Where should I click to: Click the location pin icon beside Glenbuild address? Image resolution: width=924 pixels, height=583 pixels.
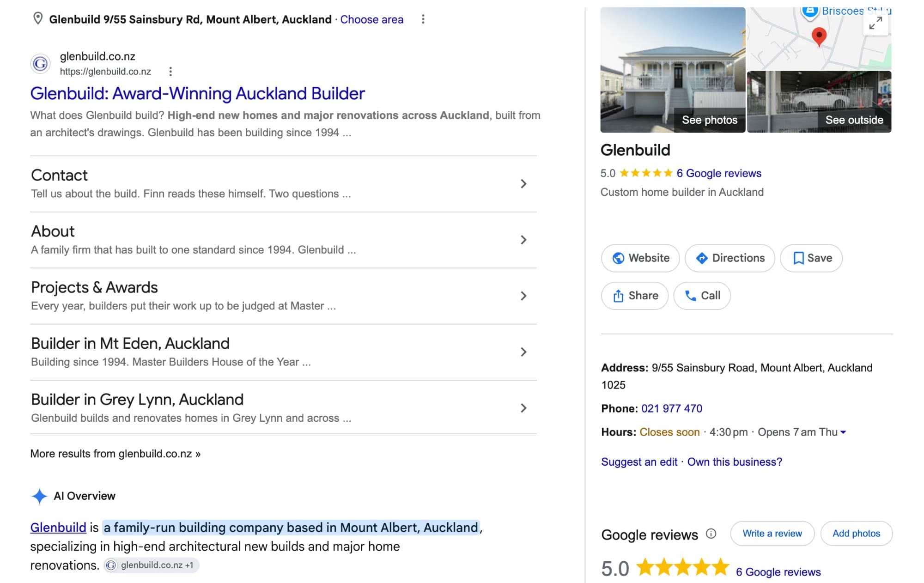pyautogui.click(x=38, y=19)
